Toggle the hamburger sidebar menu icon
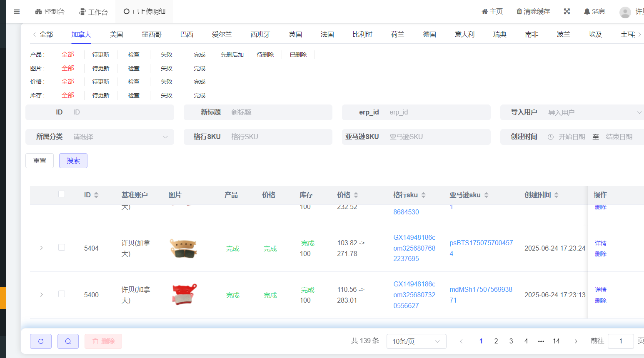The width and height of the screenshot is (644, 358). point(17,12)
